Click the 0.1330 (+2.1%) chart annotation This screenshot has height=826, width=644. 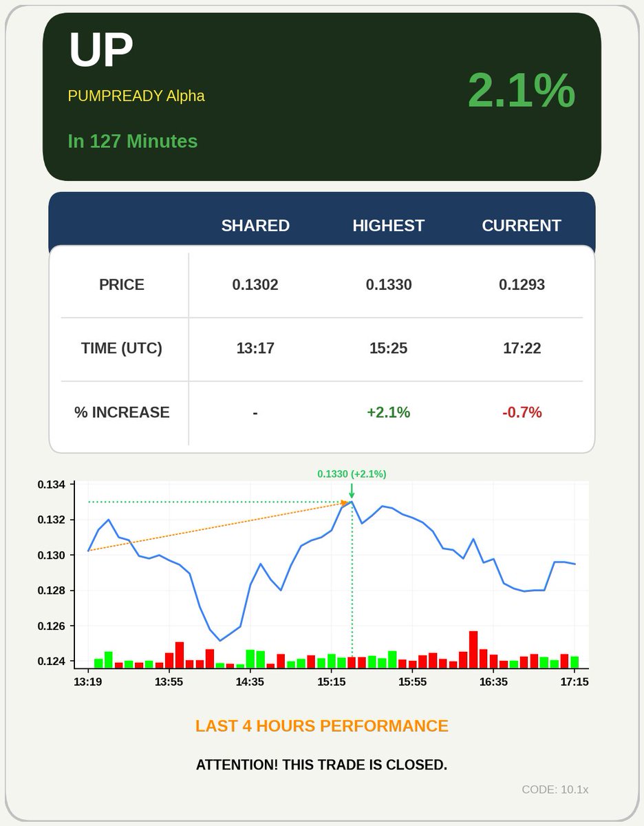(x=352, y=474)
